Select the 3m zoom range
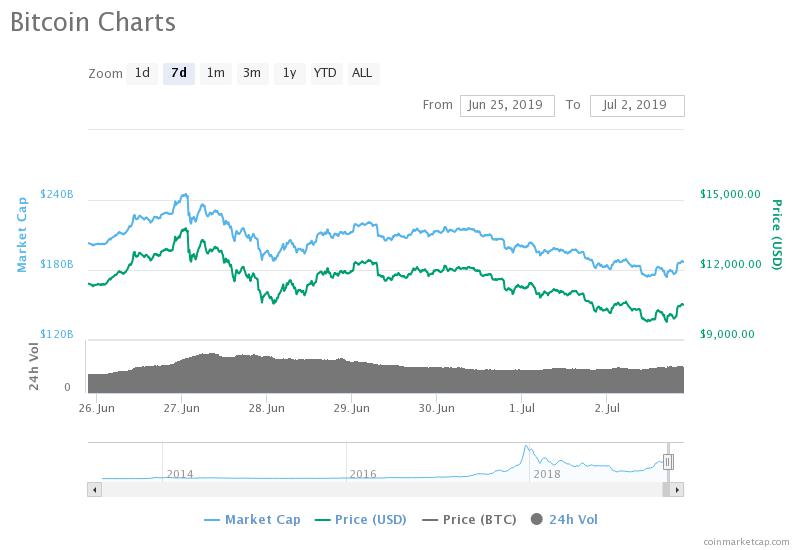 point(252,73)
